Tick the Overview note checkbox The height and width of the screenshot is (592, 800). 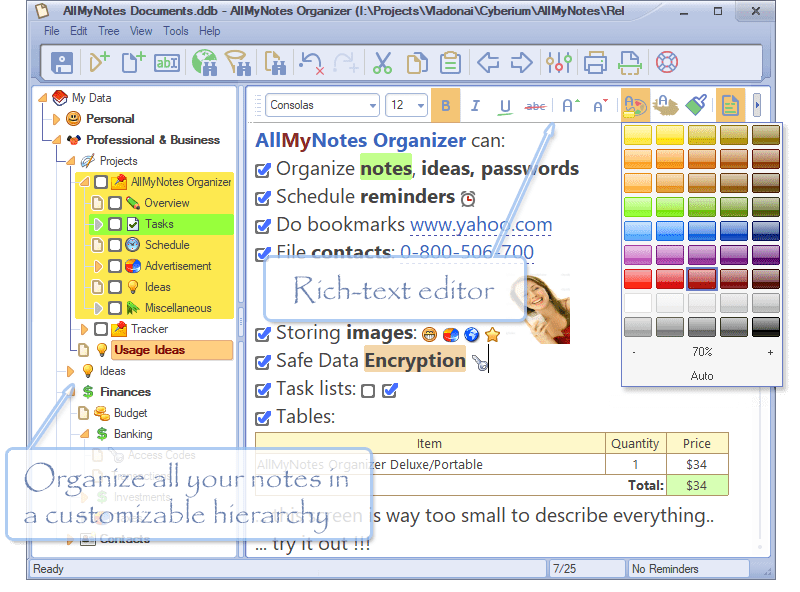point(115,203)
